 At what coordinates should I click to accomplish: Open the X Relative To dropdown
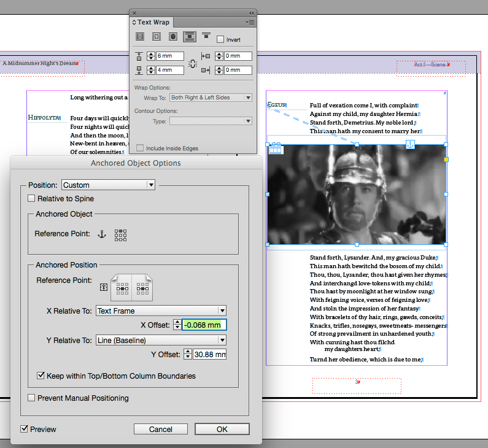click(x=161, y=311)
